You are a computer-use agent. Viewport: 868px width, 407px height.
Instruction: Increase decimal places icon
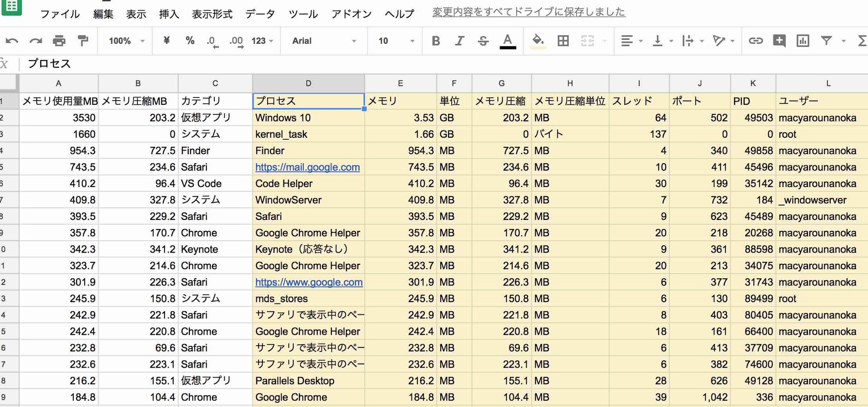point(236,42)
